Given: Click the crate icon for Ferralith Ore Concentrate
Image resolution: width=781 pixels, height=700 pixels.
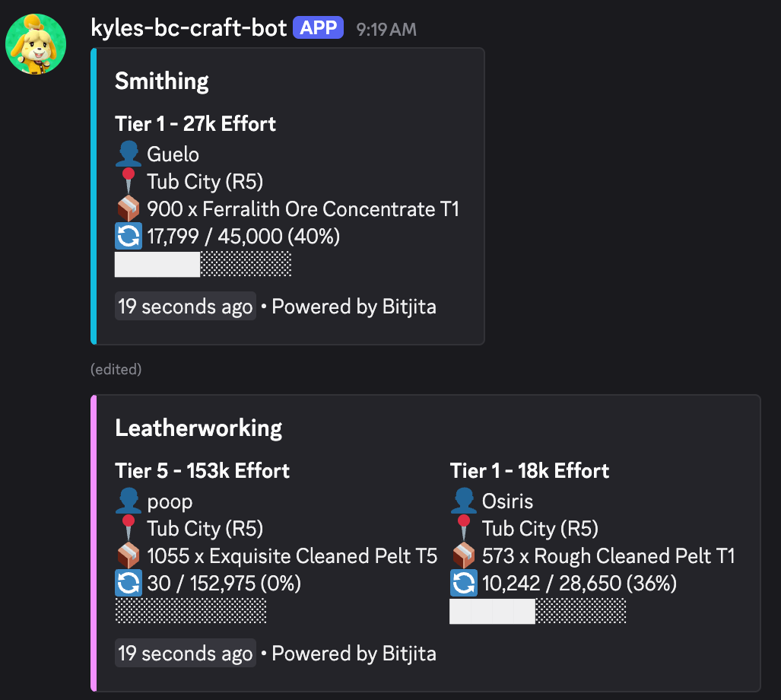Looking at the screenshot, I should tap(127, 208).
